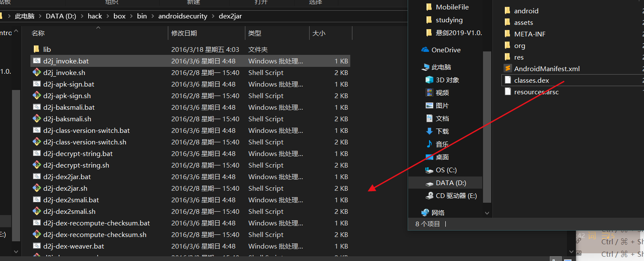
Task: Navigate to androidsecurity breadcrumb folder
Action: click(183, 16)
